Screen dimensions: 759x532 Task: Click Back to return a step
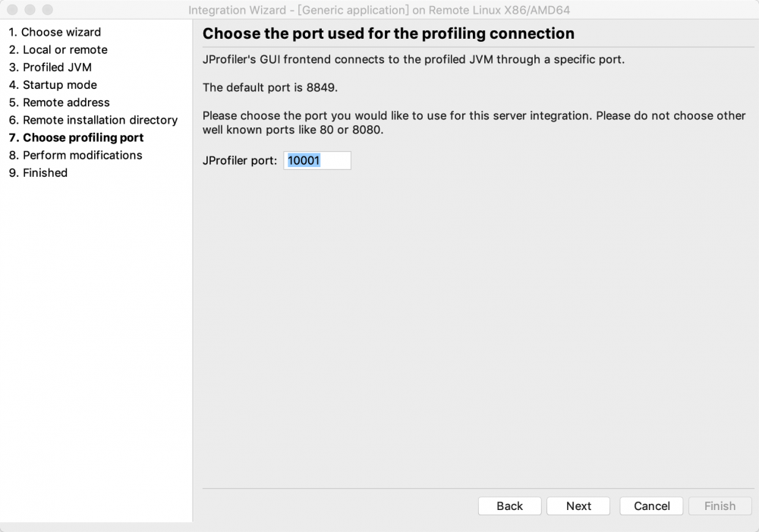(x=509, y=506)
